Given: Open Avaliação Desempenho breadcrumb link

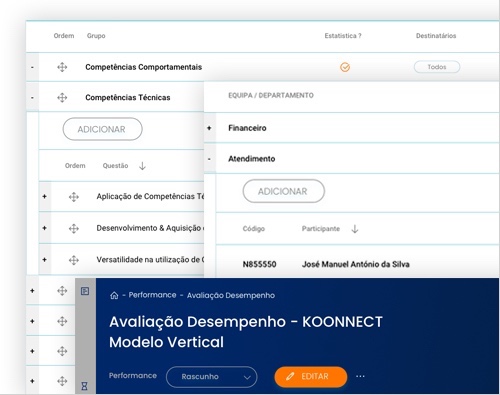Looking at the screenshot, I should click(231, 295).
